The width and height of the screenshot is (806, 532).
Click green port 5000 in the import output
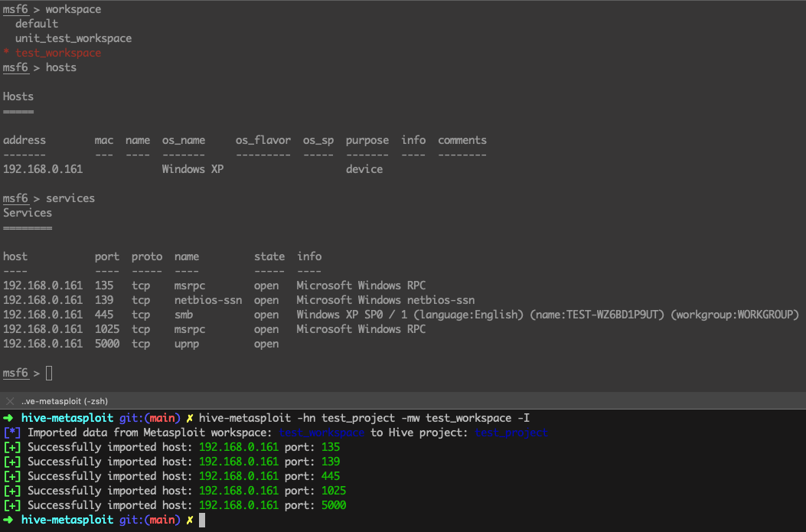334,506
